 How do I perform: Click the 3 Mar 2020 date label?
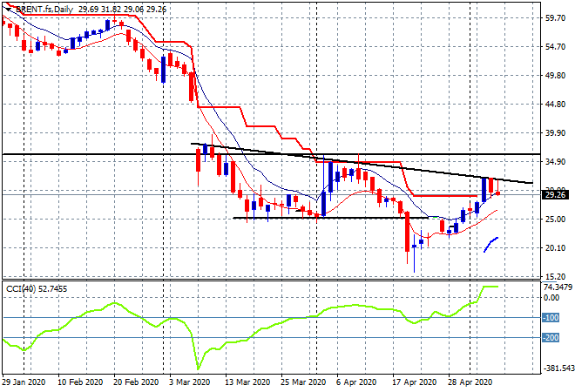click(x=189, y=382)
